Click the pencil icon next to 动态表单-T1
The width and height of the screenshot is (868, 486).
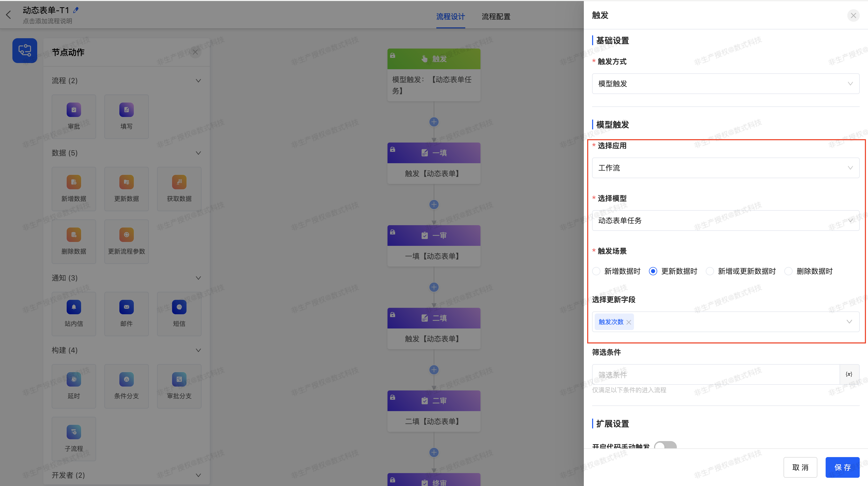pyautogui.click(x=76, y=10)
